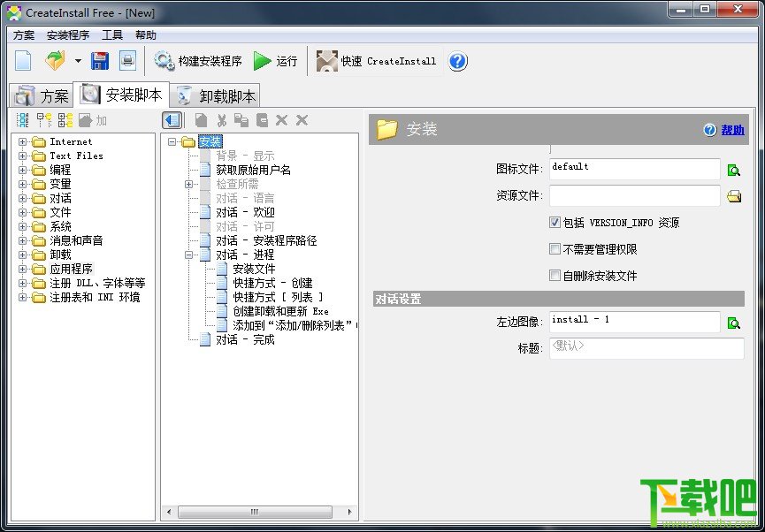Viewport: 765px width, 532px height.
Task: Expand the 变量 folder
Action: (x=22, y=185)
